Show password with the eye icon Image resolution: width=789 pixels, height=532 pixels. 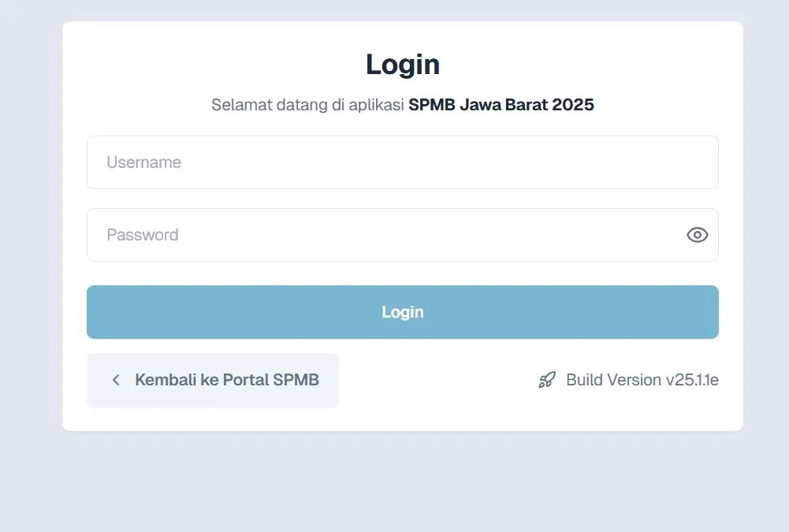click(x=697, y=235)
